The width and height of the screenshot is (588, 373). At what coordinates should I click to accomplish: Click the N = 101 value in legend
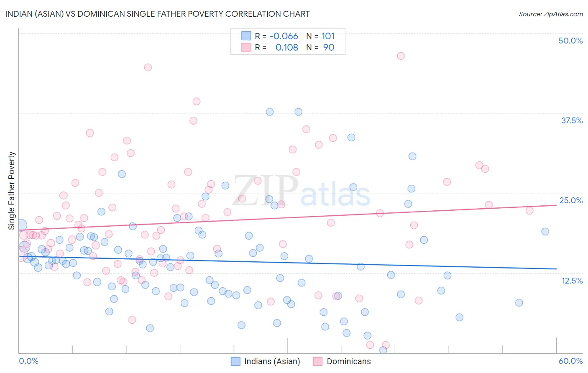(320, 36)
